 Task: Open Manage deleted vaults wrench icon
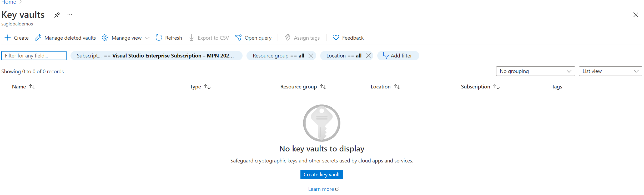[x=38, y=38]
